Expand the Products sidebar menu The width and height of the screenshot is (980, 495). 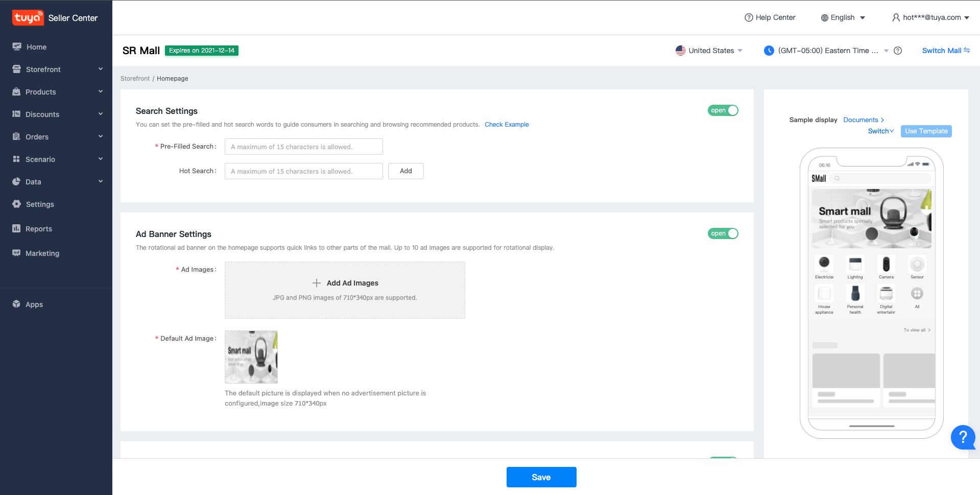[x=56, y=91]
